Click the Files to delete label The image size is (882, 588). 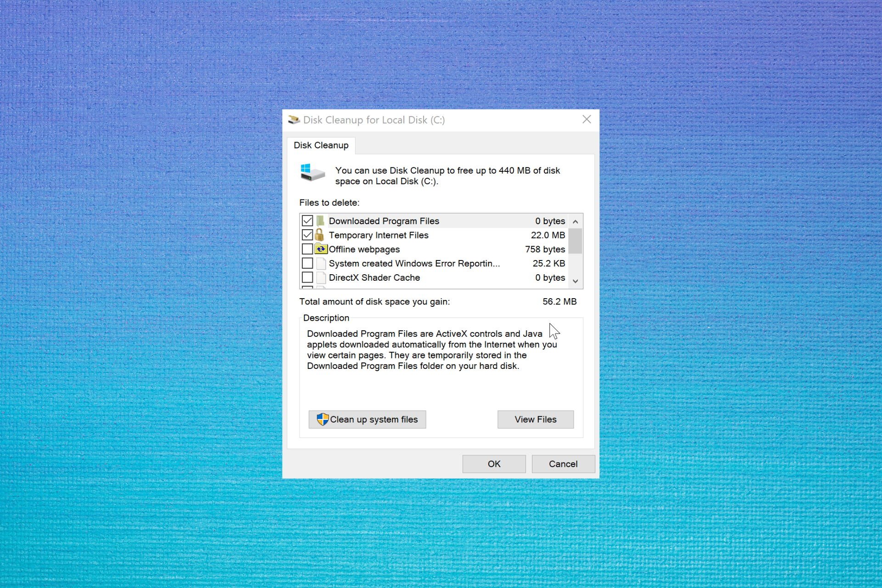point(329,203)
